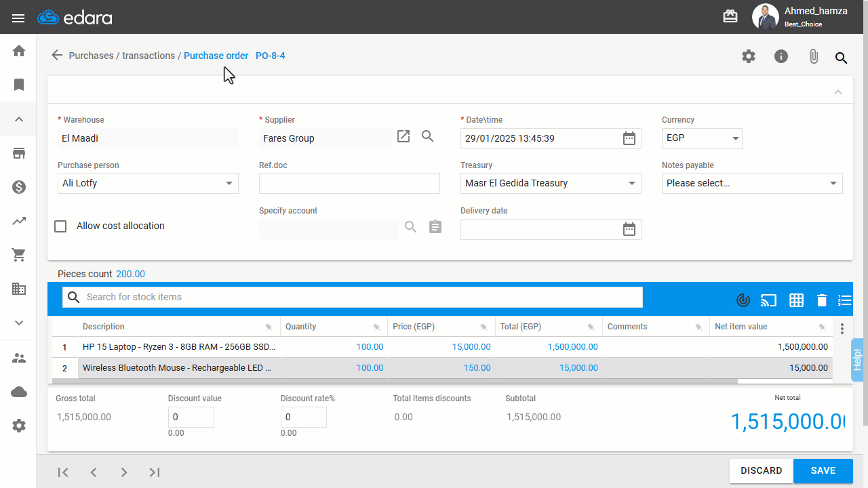This screenshot has width=868, height=488.
Task: Open the hamburger main menu
Action: point(18,18)
